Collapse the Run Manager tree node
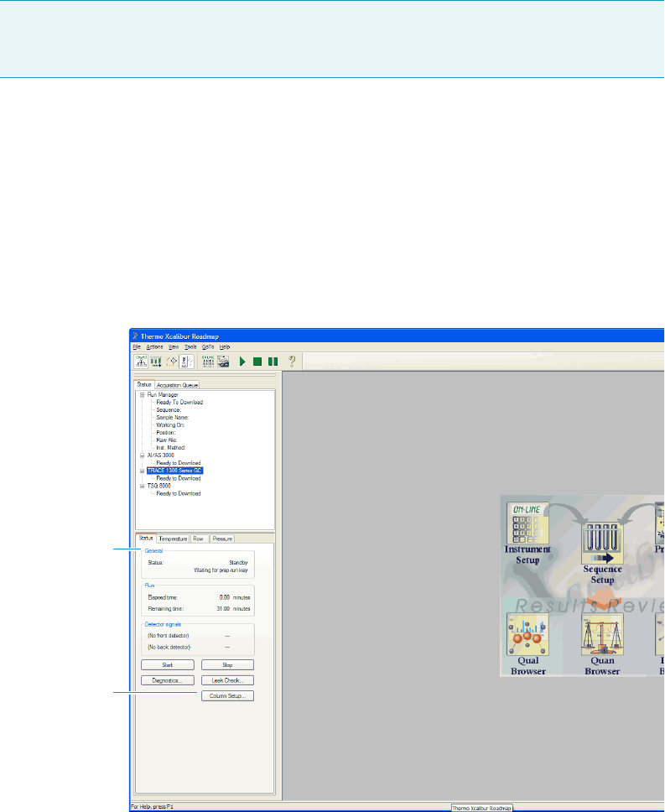The image size is (665, 812). click(x=143, y=394)
